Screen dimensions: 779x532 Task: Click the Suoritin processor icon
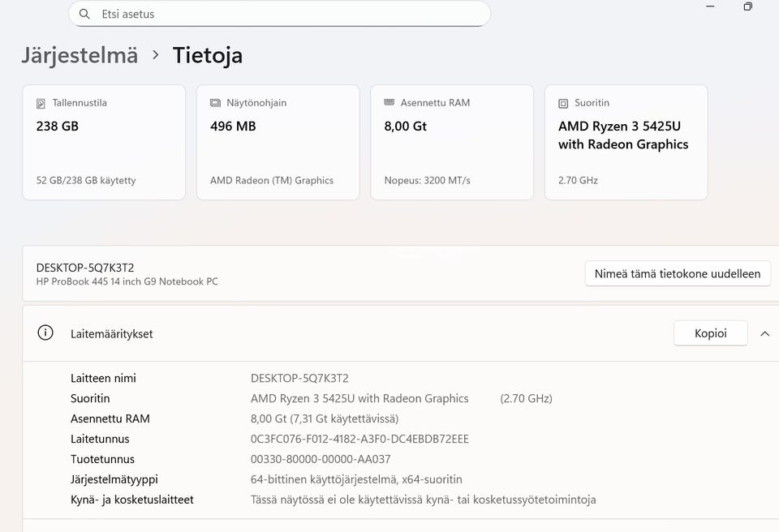click(x=563, y=104)
